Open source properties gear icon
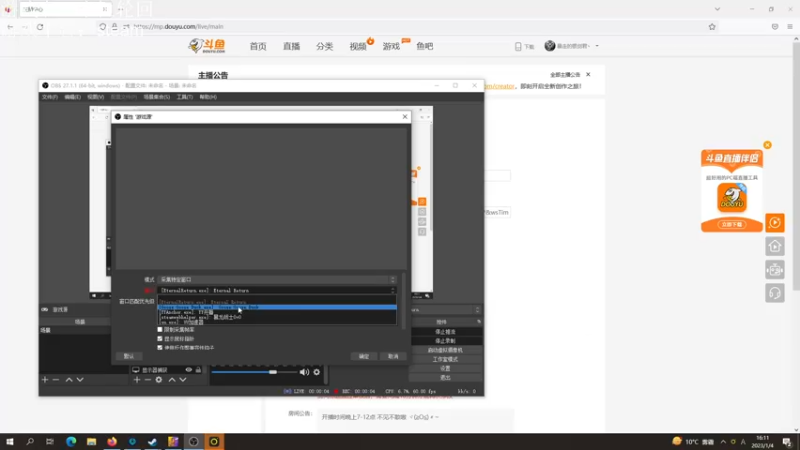This screenshot has height=450, width=800. [x=159, y=380]
